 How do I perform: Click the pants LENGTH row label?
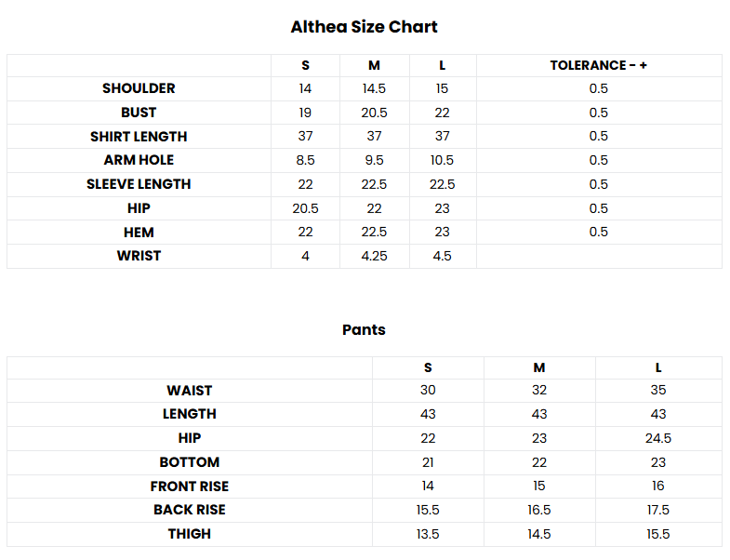pos(190,414)
